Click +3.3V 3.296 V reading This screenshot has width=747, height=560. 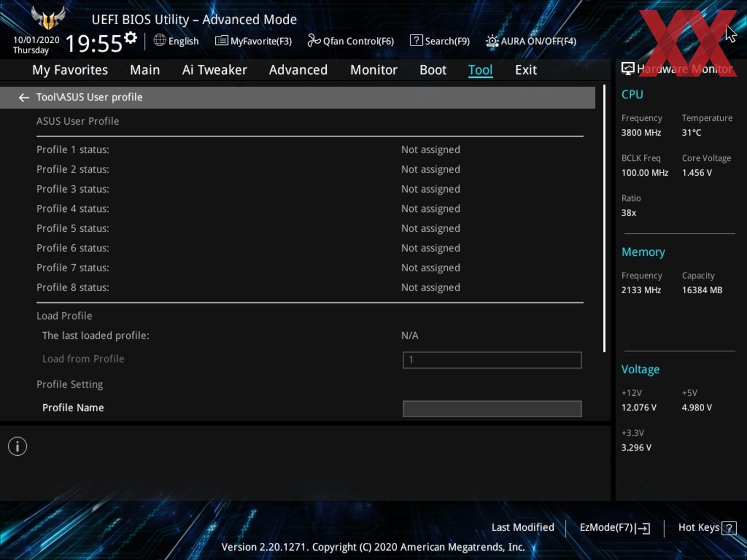636,448
